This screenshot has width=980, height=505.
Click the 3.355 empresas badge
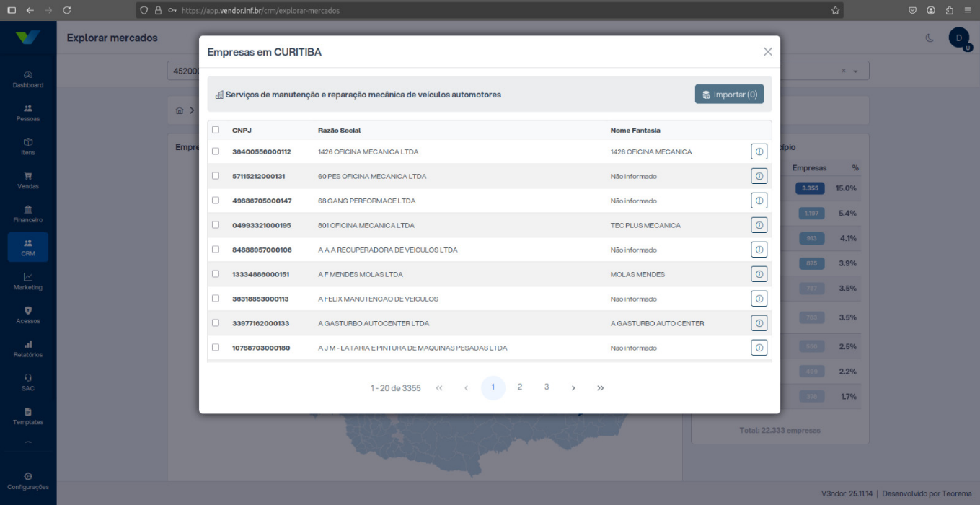pos(810,188)
